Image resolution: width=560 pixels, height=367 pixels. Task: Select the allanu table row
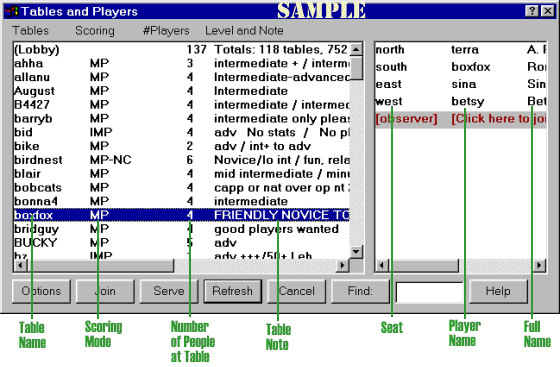pos(181,77)
